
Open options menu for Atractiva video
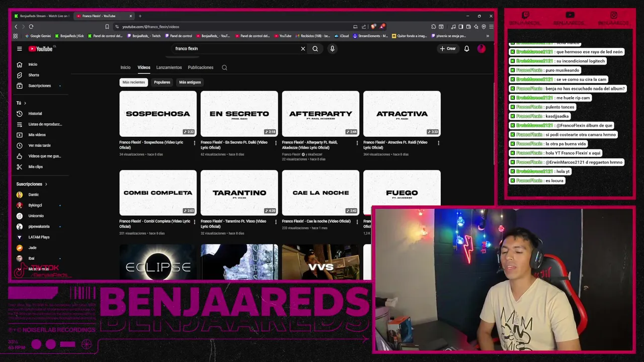click(438, 143)
